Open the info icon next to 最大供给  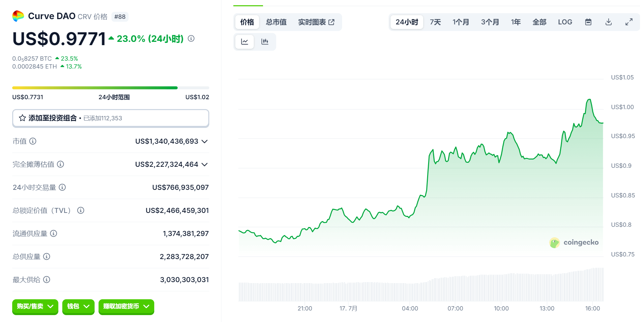coord(46,279)
